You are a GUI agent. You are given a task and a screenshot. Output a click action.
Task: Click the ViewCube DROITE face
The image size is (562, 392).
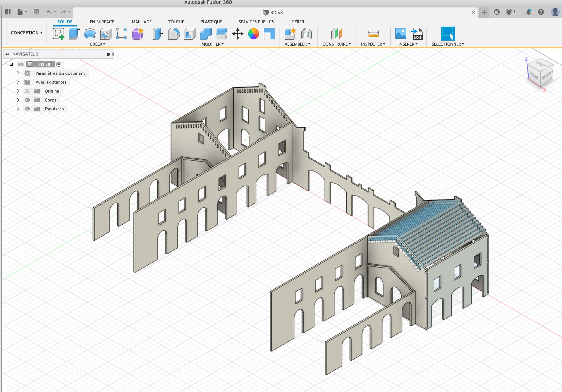(x=546, y=76)
